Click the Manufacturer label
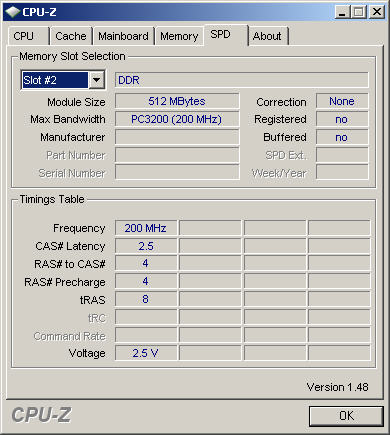 [73, 137]
